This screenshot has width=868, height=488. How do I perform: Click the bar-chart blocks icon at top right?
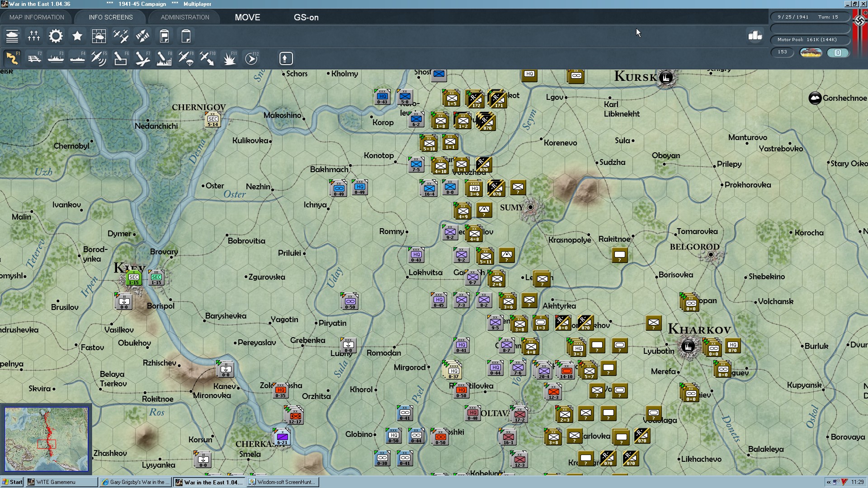coord(755,35)
